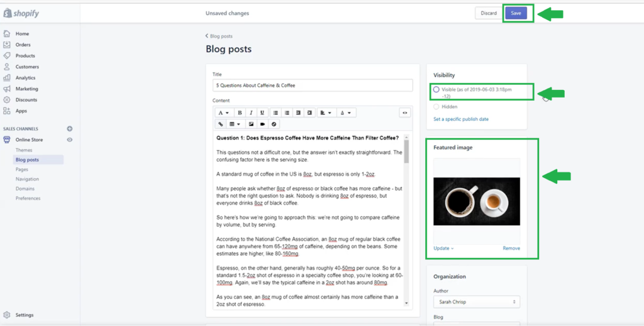
Task: Insert a bulleted list
Action: coord(275,113)
